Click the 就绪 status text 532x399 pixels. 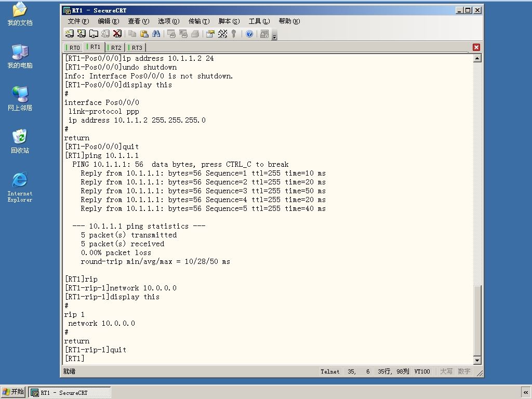pyautogui.click(x=69, y=371)
